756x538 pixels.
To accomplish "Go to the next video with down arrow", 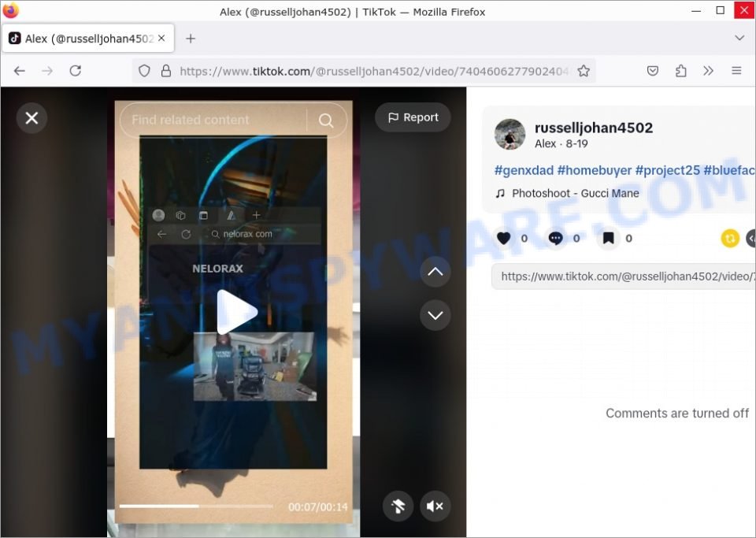I will pyautogui.click(x=435, y=315).
